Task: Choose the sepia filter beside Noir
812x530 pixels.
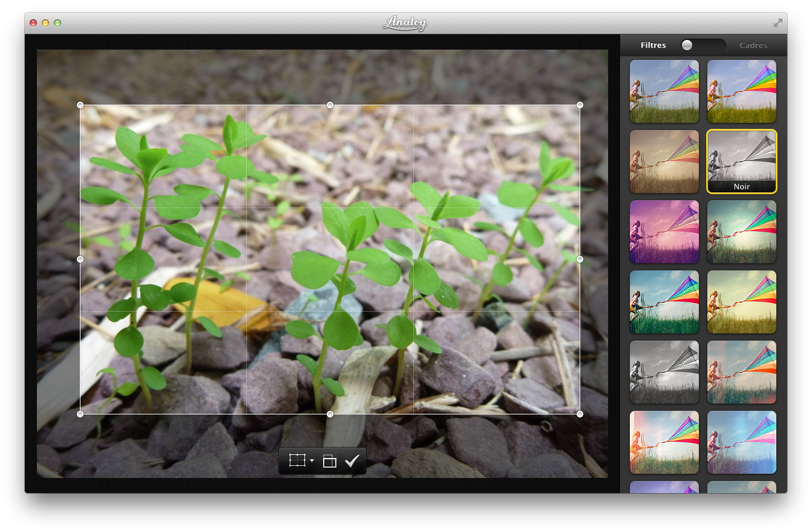Action: click(x=664, y=162)
